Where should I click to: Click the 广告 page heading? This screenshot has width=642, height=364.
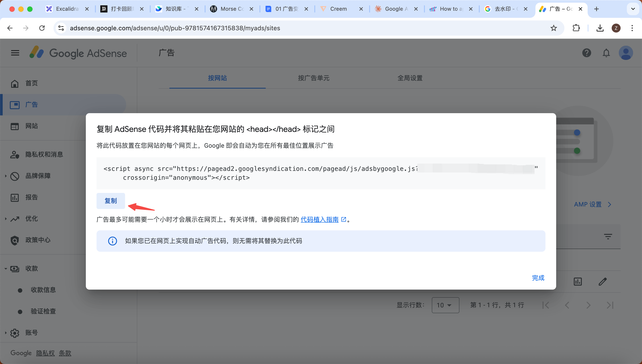(167, 53)
